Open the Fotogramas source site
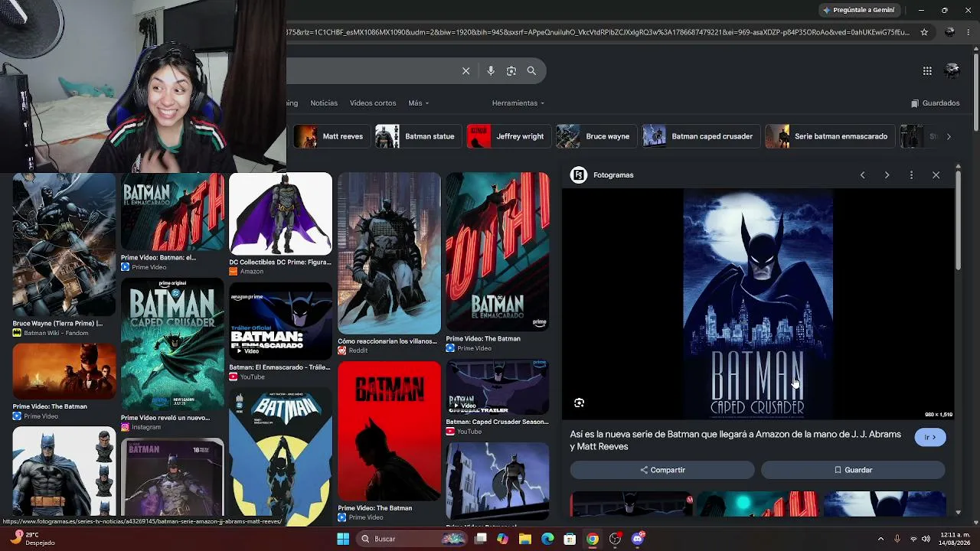Image resolution: width=980 pixels, height=551 pixels. (x=603, y=175)
